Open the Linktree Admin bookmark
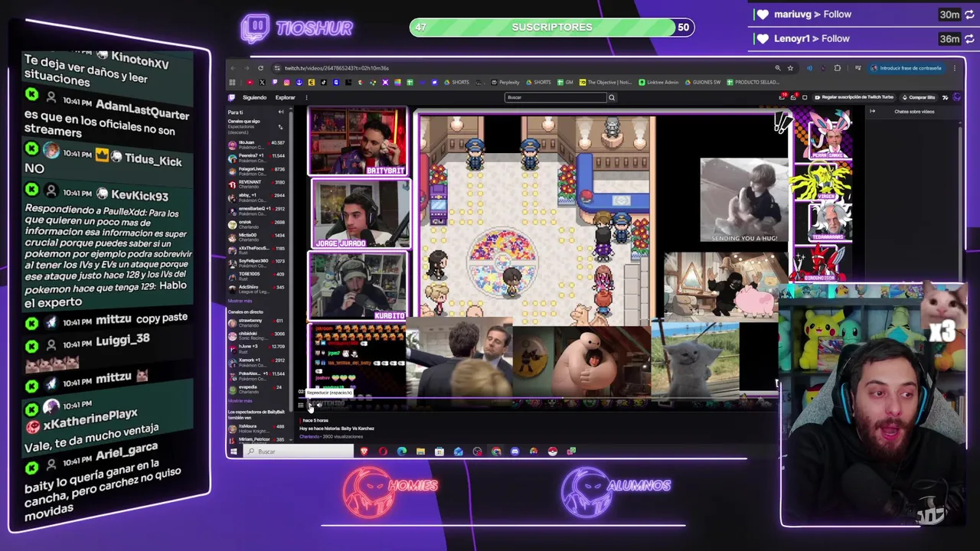The image size is (980, 551). [658, 82]
